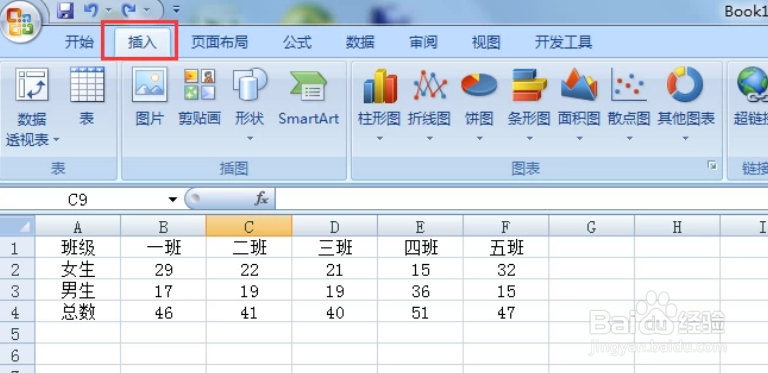Image resolution: width=768 pixels, height=373 pixels.
Task: Open the Name Box dropdown arrow
Action: coord(172,200)
